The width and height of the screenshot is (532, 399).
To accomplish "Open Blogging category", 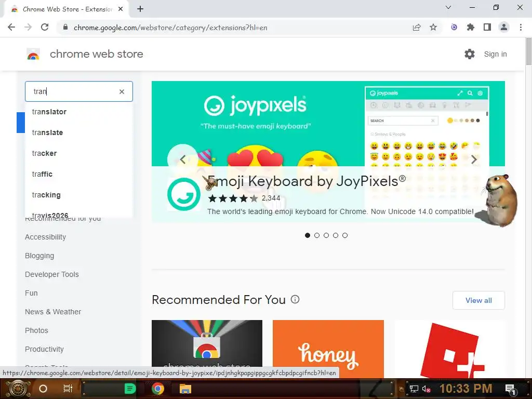I will pos(39,256).
